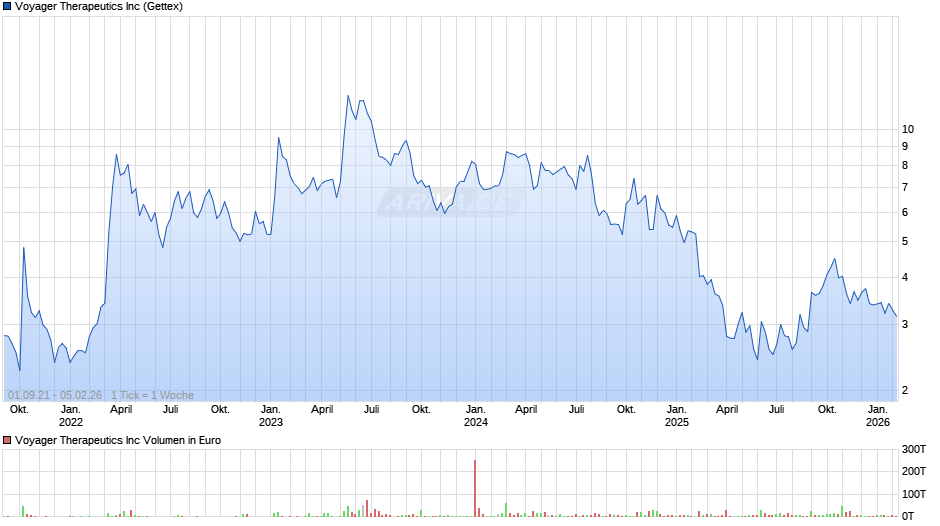Click the highest price peak of the line chart
Viewport: 940px width, 526px height.
[x=348, y=96]
